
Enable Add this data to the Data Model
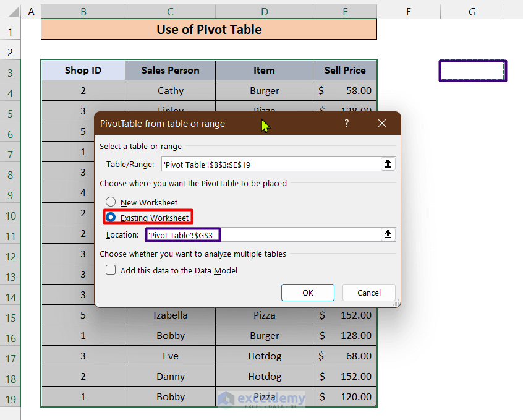[111, 270]
